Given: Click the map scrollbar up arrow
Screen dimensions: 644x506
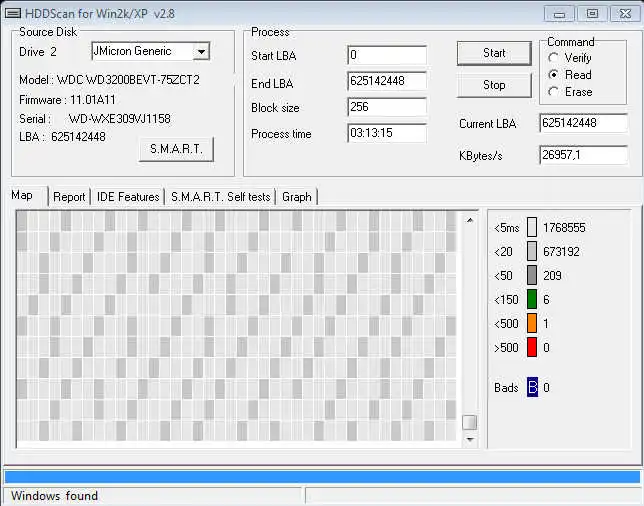Looking at the screenshot, I should [470, 221].
